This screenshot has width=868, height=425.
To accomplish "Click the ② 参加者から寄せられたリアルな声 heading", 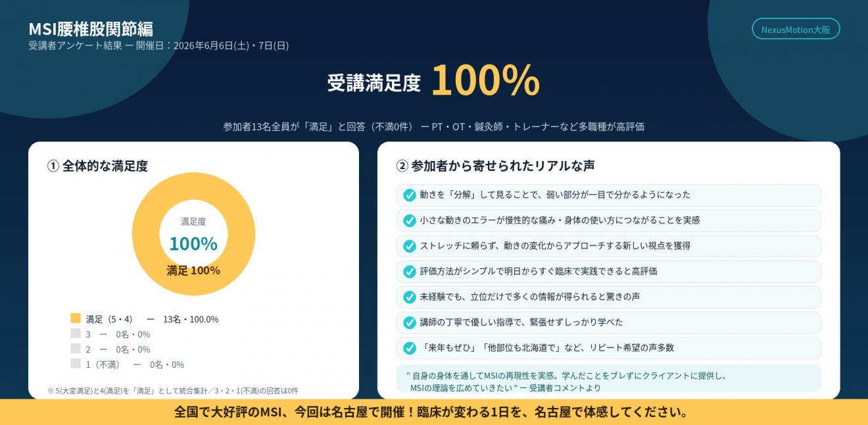I will 496,166.
